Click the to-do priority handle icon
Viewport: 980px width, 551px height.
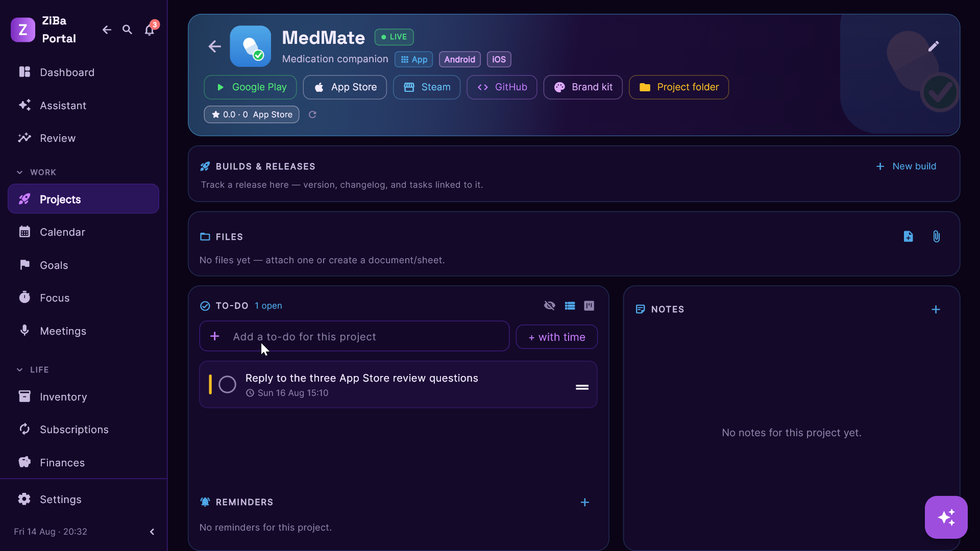(x=582, y=388)
